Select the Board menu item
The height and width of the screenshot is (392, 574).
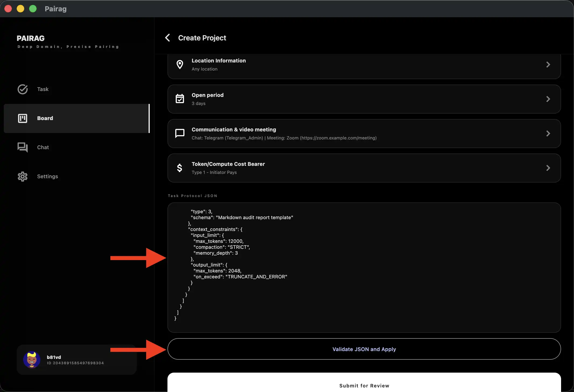click(x=77, y=118)
